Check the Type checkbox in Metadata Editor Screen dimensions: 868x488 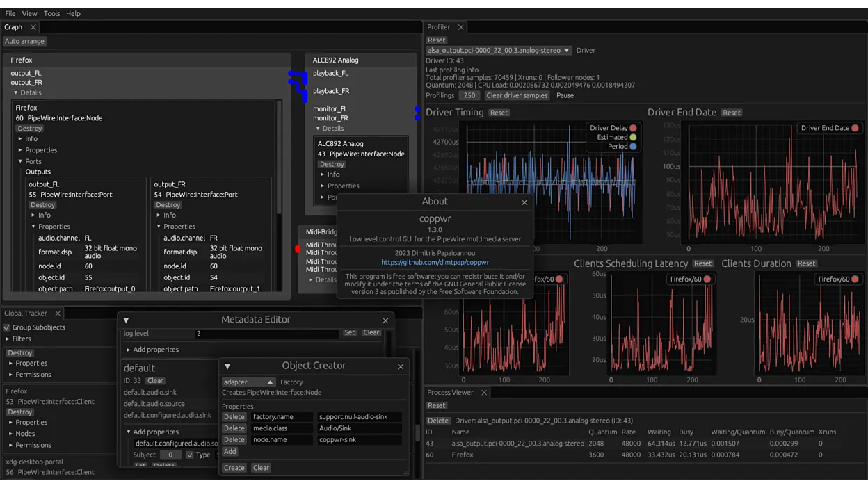click(190, 455)
